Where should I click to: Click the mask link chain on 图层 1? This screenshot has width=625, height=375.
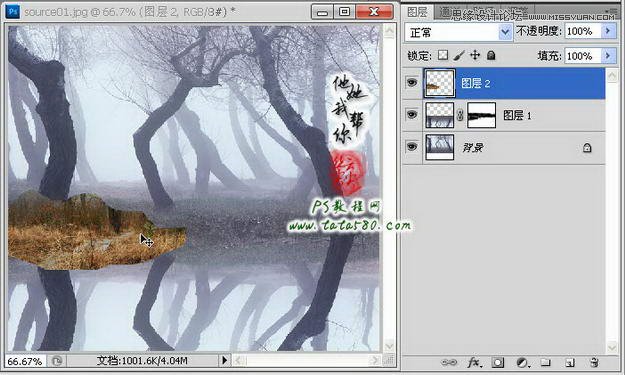click(460, 116)
